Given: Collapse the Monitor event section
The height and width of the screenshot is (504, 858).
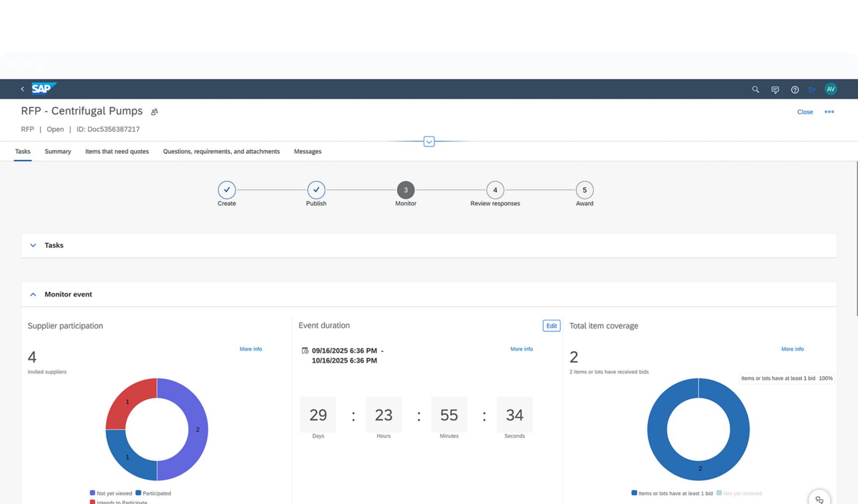Looking at the screenshot, I should click(x=33, y=295).
